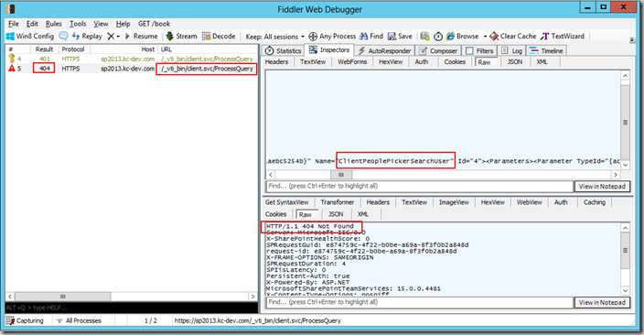Open the TextWizard tool
The image size is (644, 335).
pos(563,37)
